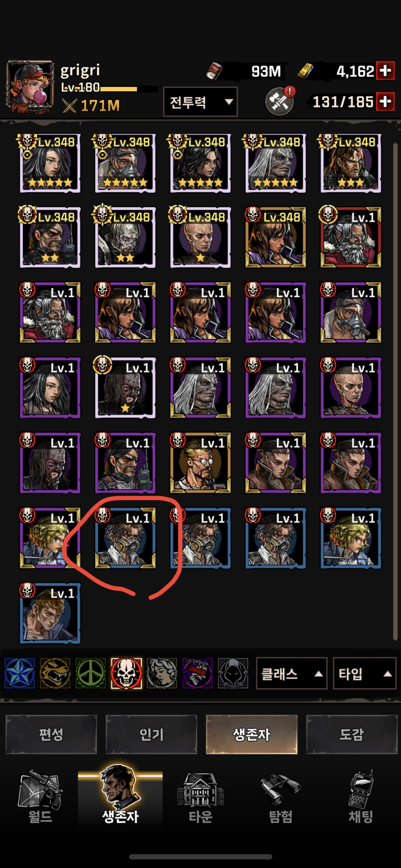The height and width of the screenshot is (868, 401).
Task: Select the circled gas mask Lv.1 survivor
Action: point(125,538)
